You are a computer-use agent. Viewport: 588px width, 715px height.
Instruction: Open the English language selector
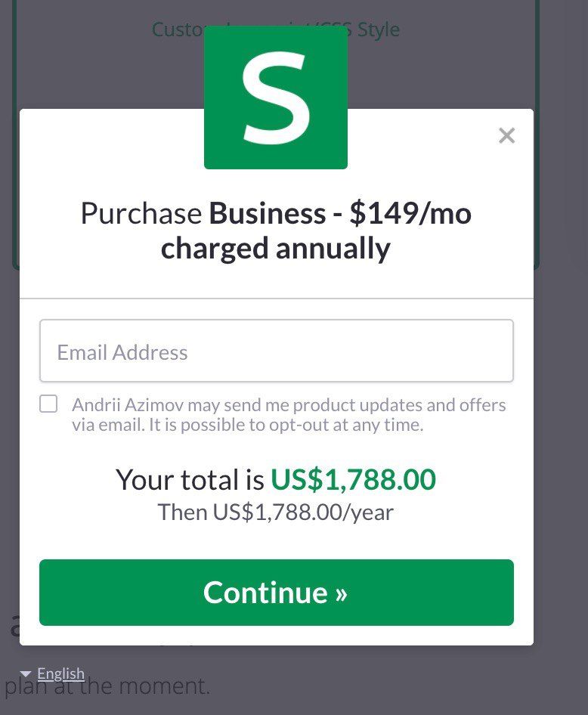point(60,673)
